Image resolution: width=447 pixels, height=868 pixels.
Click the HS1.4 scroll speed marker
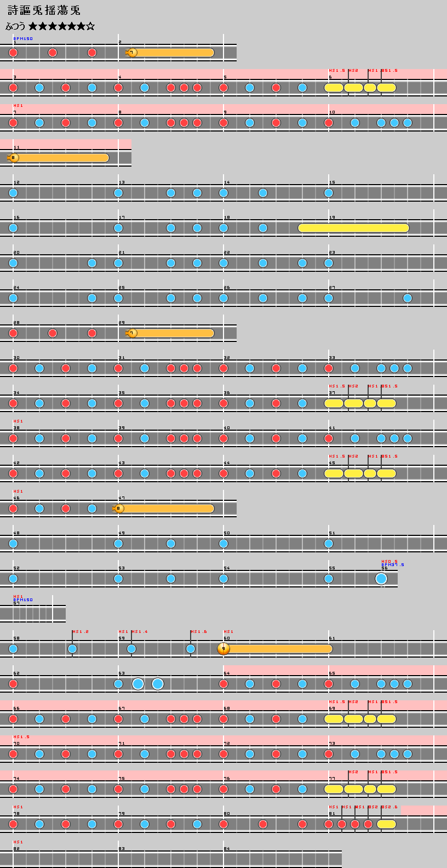(140, 632)
